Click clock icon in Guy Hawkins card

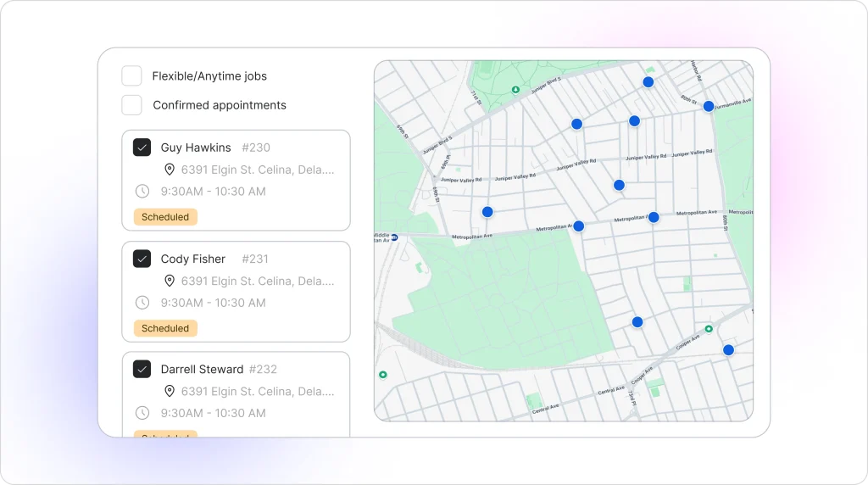tap(142, 191)
